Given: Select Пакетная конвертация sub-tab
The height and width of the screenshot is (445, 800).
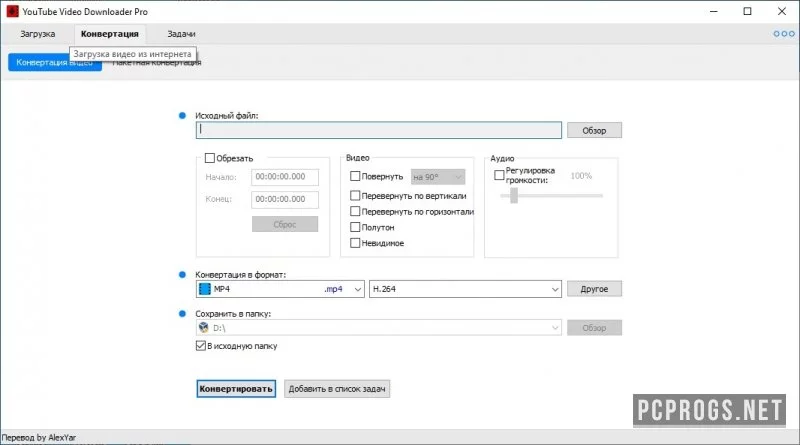Looking at the screenshot, I should pos(157,63).
